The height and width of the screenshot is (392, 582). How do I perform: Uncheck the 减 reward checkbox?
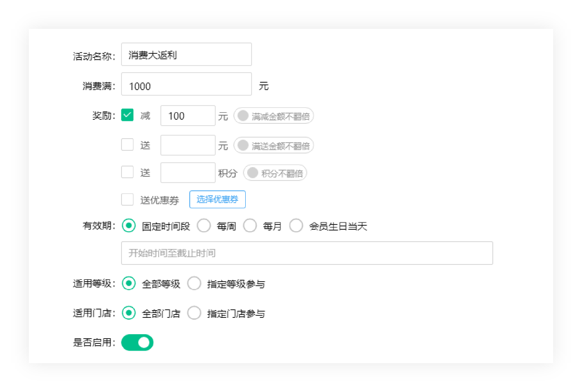(x=127, y=115)
